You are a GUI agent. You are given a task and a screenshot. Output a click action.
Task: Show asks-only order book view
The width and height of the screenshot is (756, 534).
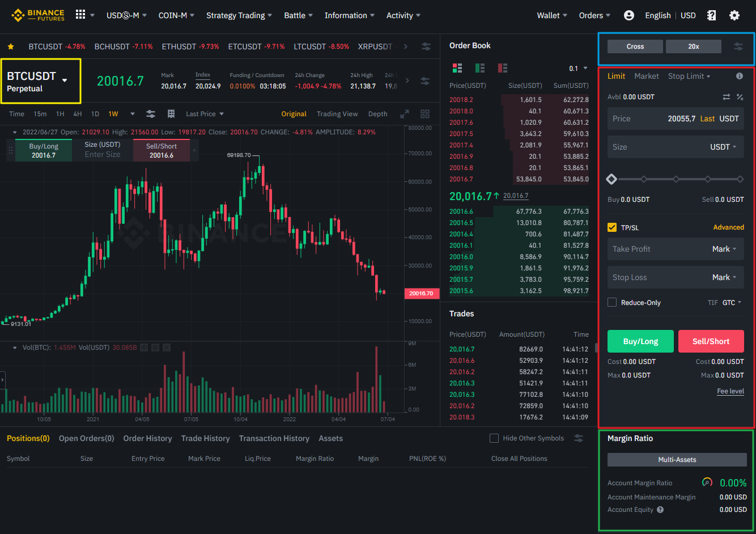point(503,68)
